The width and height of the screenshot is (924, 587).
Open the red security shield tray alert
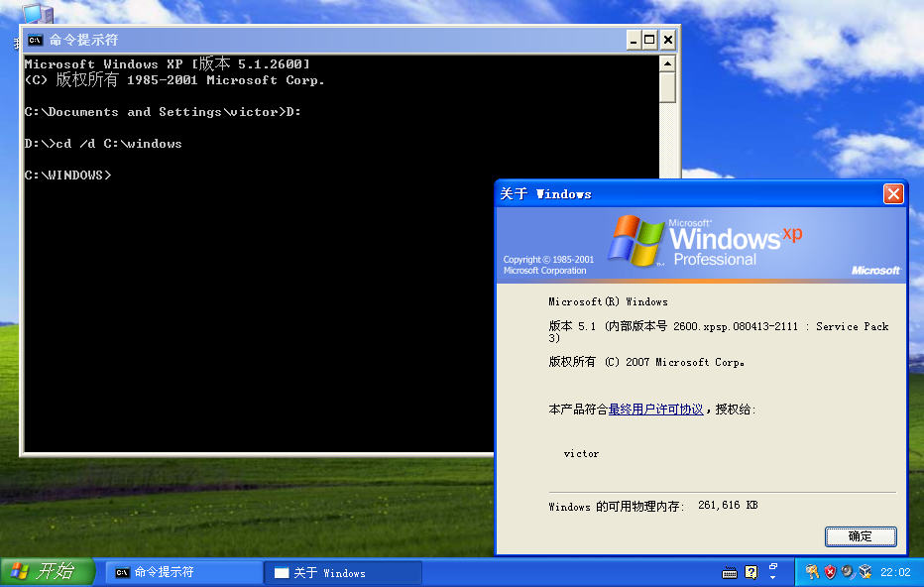(830, 572)
